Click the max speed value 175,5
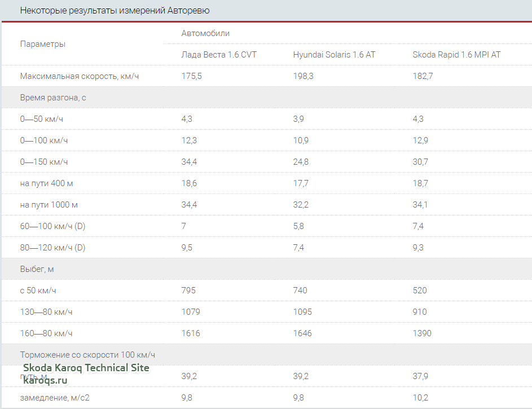The image size is (532, 409). 191,76
